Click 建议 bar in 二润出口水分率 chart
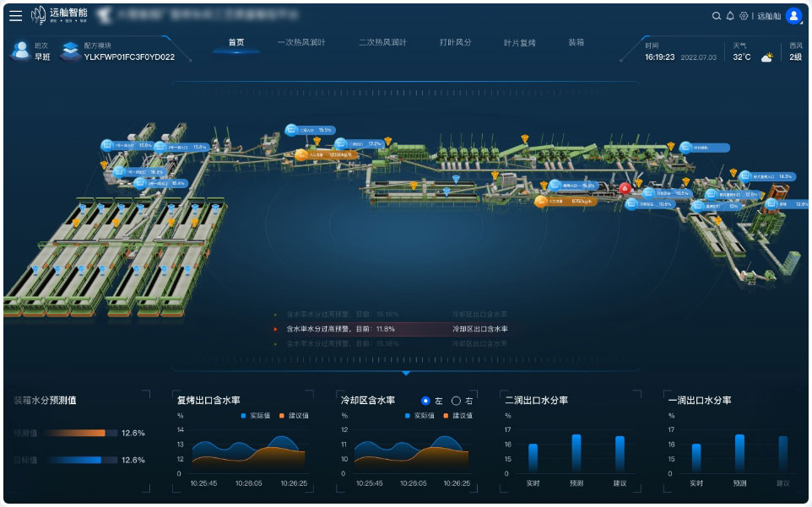 pos(620,454)
